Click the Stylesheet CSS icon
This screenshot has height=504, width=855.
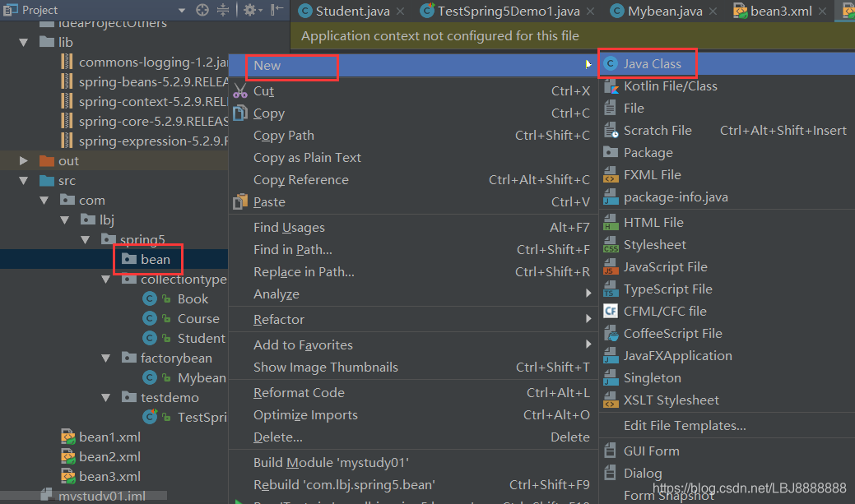click(611, 245)
